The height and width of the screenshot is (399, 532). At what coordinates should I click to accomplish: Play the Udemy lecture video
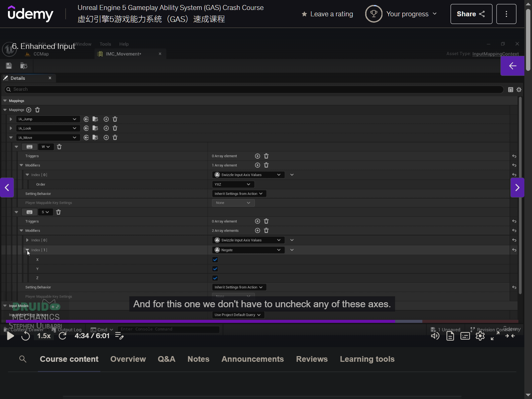click(10, 336)
